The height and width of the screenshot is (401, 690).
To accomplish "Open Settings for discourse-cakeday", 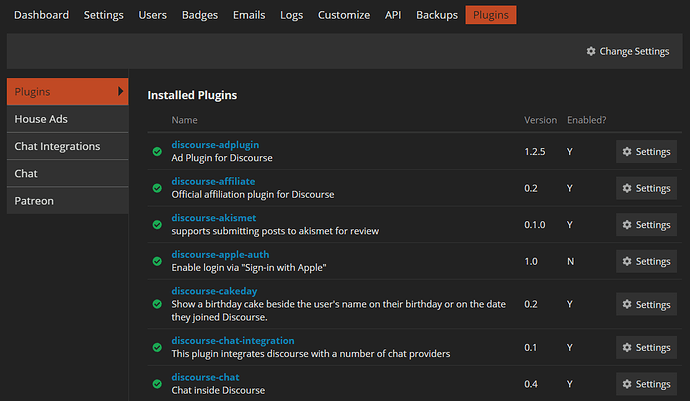I will point(646,304).
